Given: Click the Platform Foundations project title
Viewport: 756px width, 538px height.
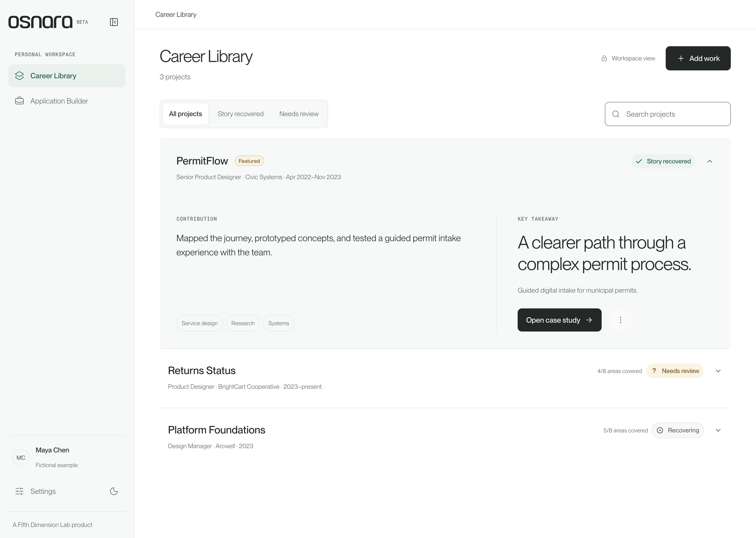Looking at the screenshot, I should point(217,430).
